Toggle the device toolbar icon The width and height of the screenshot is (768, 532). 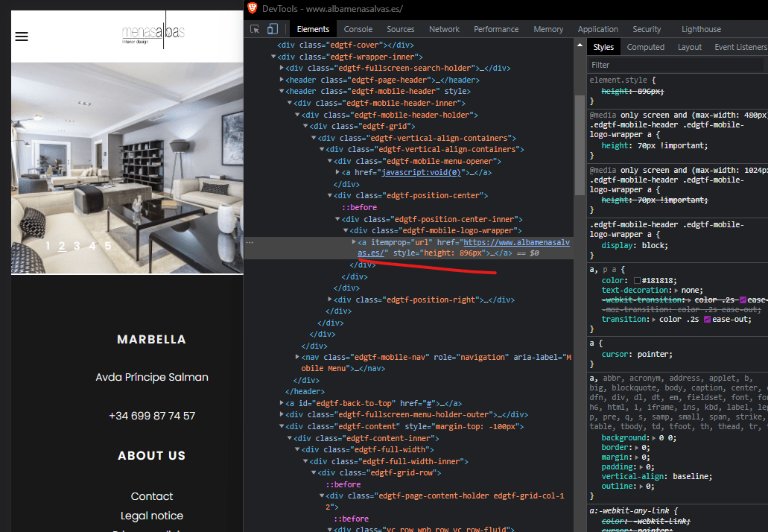point(273,29)
